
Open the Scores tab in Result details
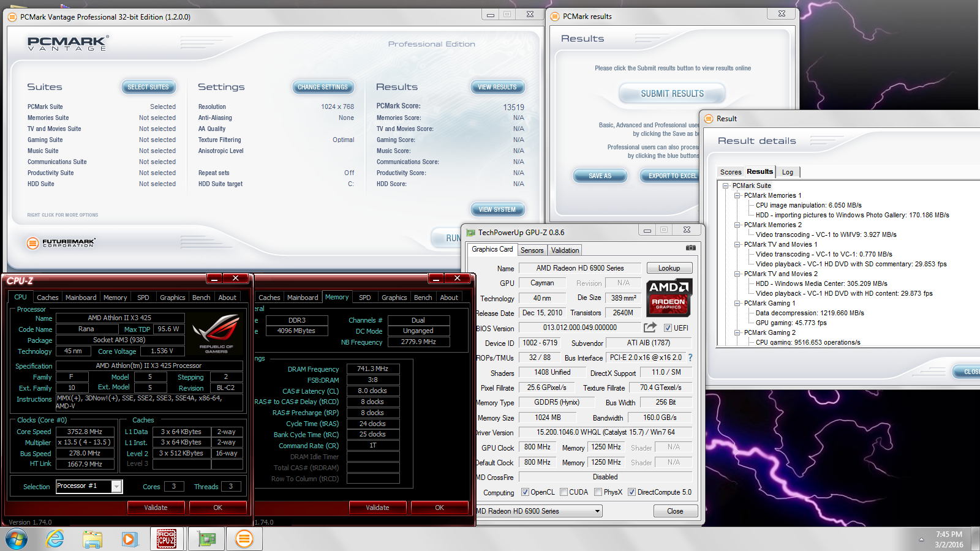(731, 173)
